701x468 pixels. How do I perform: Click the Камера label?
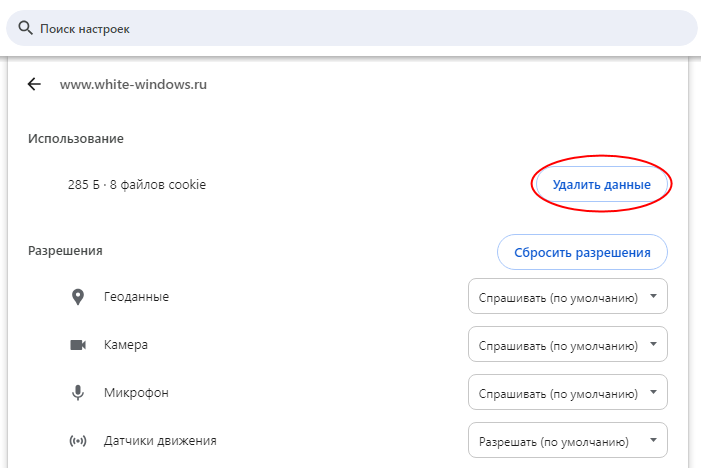coord(126,345)
